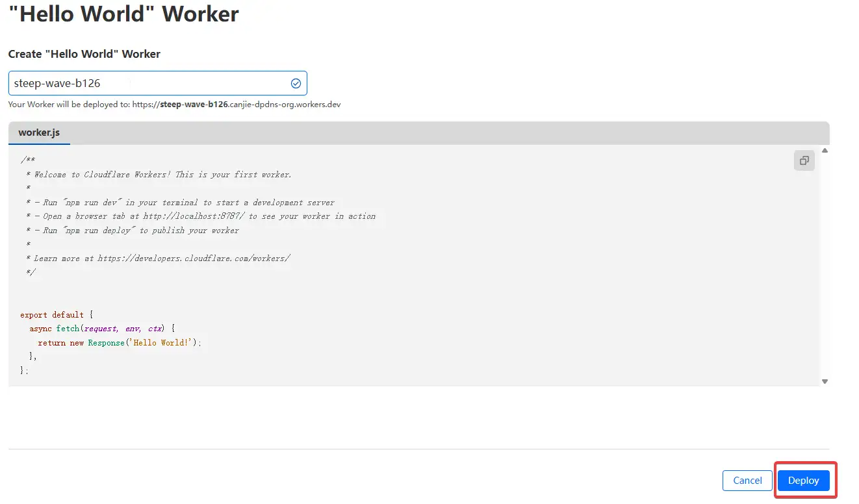The height and width of the screenshot is (504, 859).
Task: Click the "npm run dev" comment line
Action: coord(181,202)
